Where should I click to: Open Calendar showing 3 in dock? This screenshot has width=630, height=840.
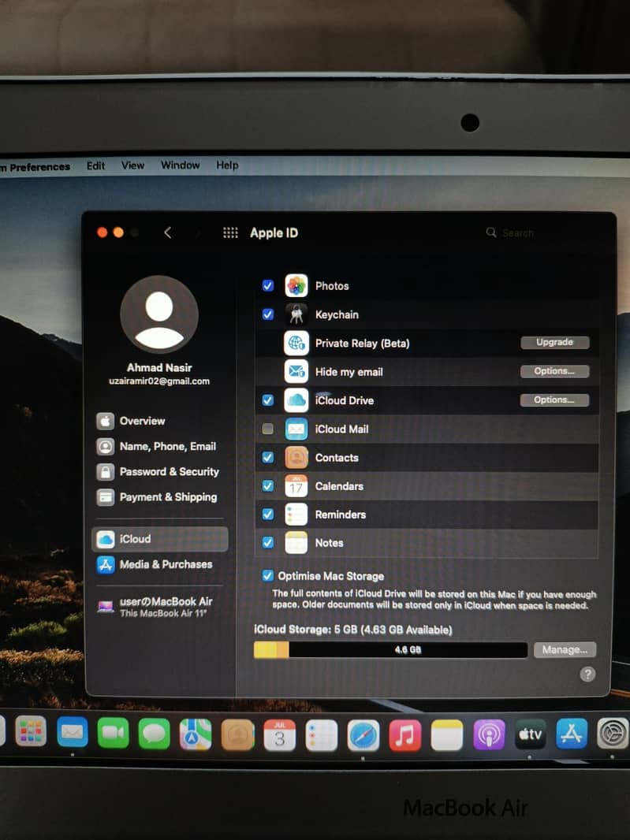point(279,735)
